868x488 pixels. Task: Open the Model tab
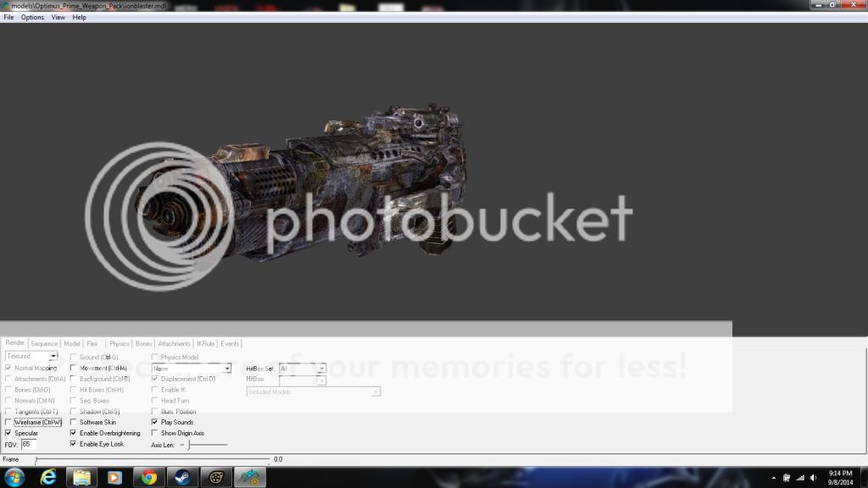tap(72, 344)
